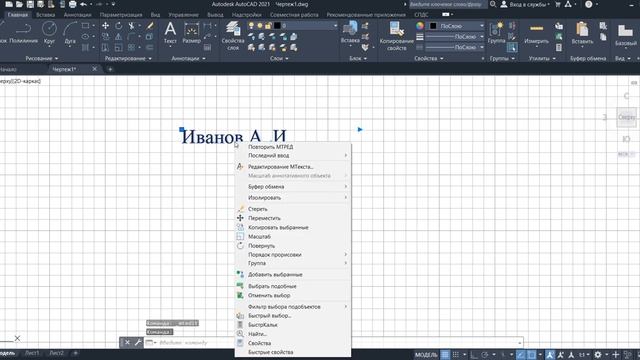Click the Mirror tool in Редактирование panel
Image resolution: width=640 pixels, height=360 pixels.
click(x=118, y=37)
